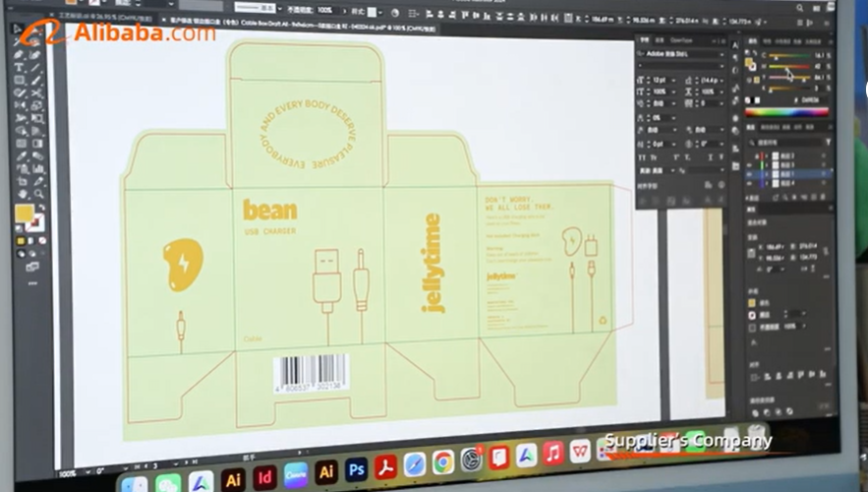This screenshot has height=492, width=868.
Task: Open the language dropdown in Character panel
Action: click(673, 170)
